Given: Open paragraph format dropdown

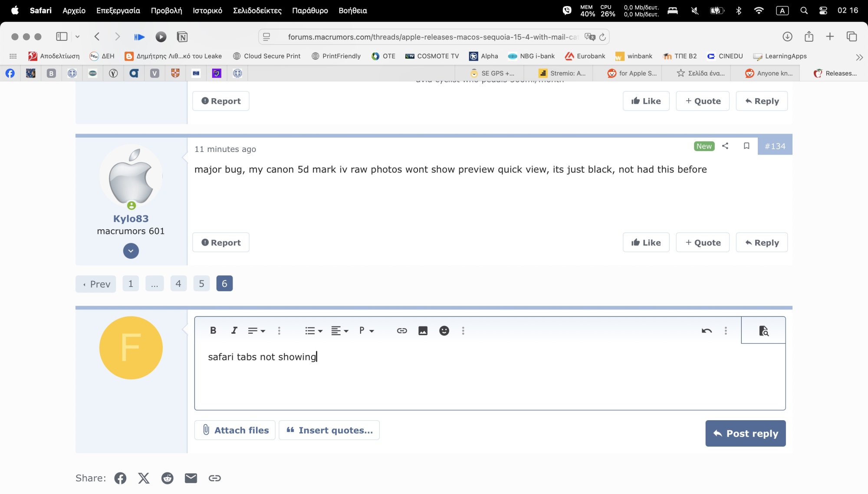Looking at the screenshot, I should click(366, 331).
